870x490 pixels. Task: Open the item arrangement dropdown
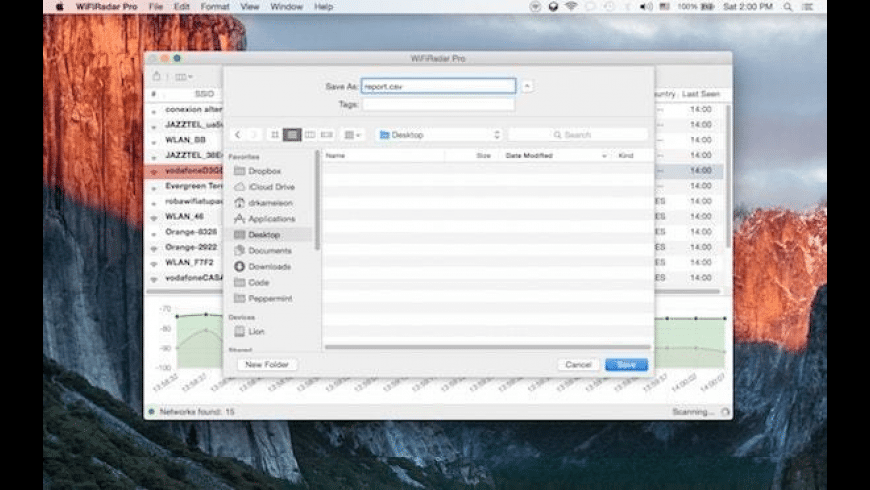click(352, 134)
